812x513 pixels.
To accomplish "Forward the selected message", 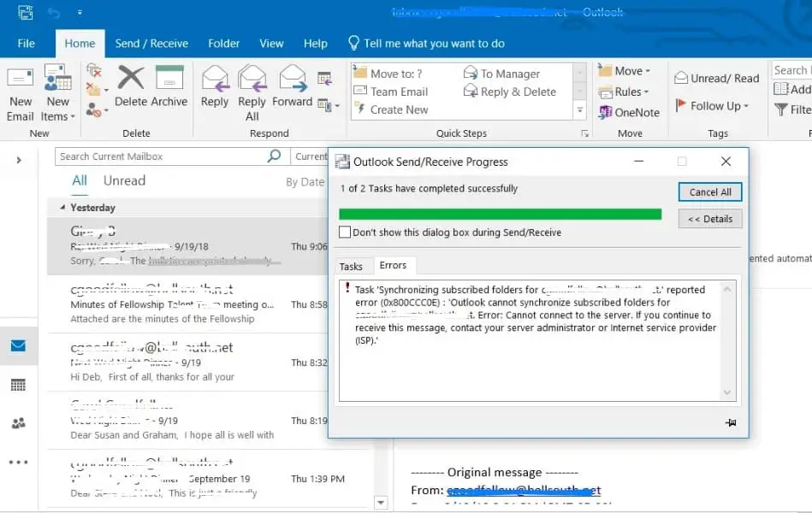I will [x=293, y=86].
